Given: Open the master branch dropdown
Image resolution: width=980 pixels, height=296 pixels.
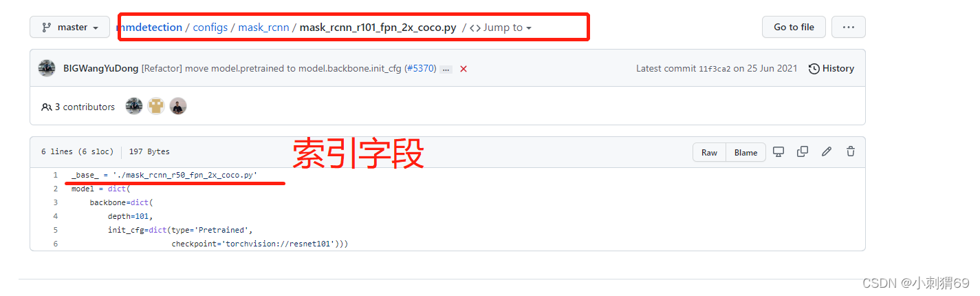Looking at the screenshot, I should click(x=69, y=28).
